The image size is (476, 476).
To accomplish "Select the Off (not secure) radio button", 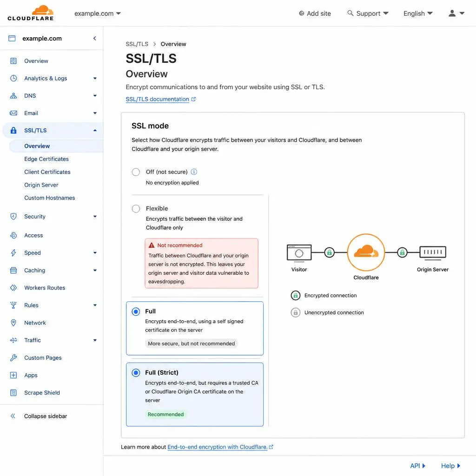I will (x=136, y=172).
